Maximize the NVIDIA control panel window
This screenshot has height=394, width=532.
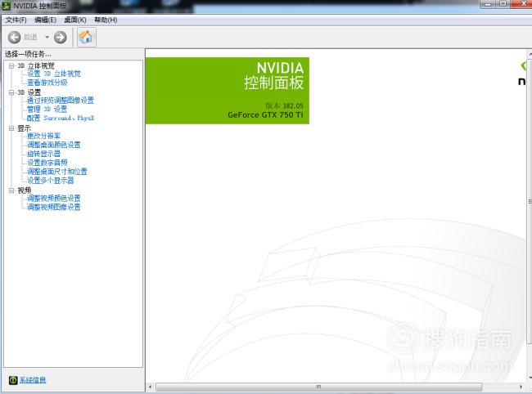(503, 4)
